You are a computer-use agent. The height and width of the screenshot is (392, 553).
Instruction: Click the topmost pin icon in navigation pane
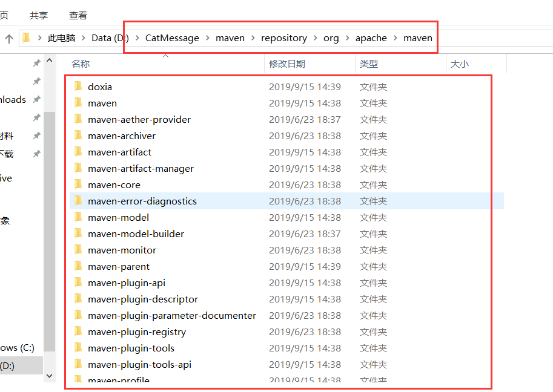tap(37, 63)
